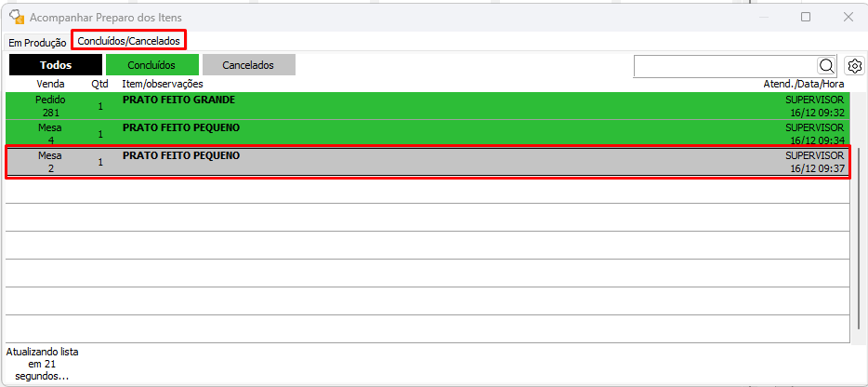The width and height of the screenshot is (868, 387).
Task: Click the Item/observações column header
Action: 163,84
